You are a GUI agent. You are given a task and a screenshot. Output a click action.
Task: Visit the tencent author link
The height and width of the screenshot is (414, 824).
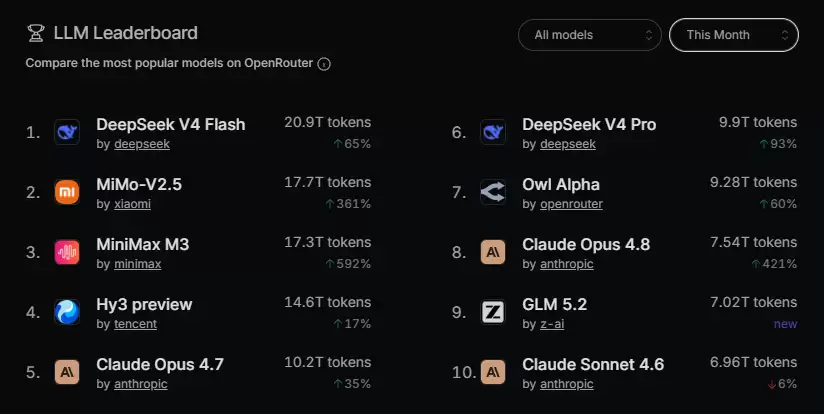pos(136,324)
